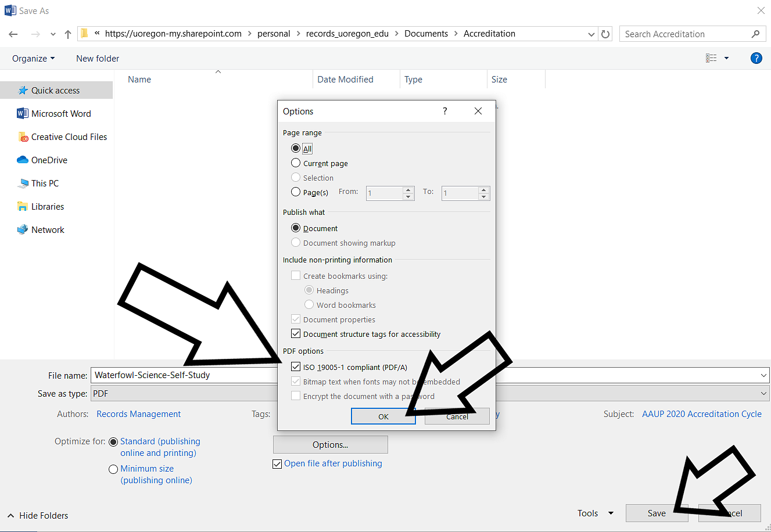Image resolution: width=771 pixels, height=532 pixels.
Task: Click the search magnifier icon
Action: coord(755,34)
